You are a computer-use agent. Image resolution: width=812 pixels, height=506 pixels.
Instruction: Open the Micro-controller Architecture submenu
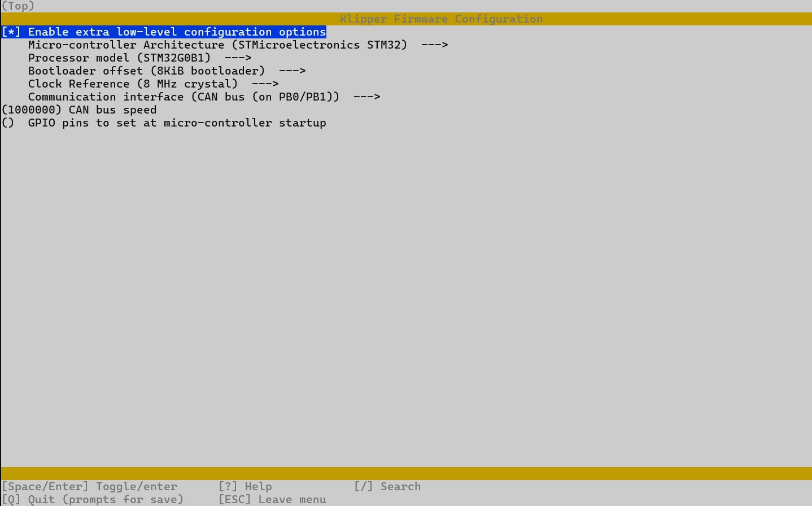(x=238, y=45)
